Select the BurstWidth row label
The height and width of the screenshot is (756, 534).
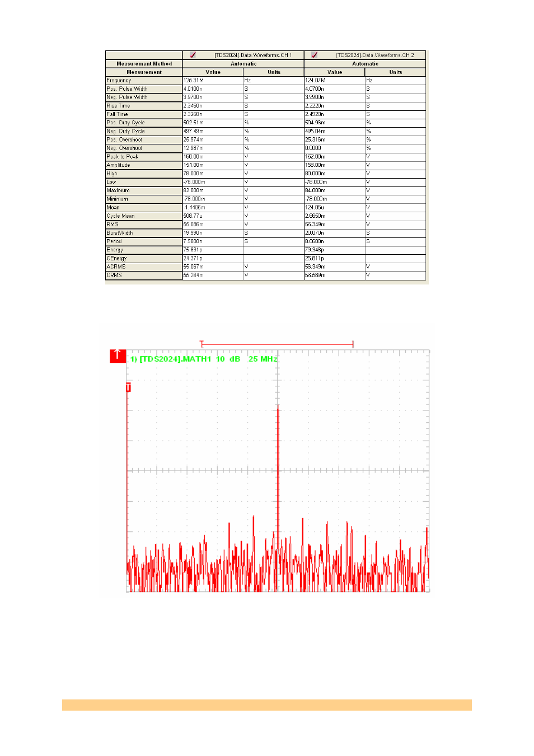pyautogui.click(x=144, y=233)
